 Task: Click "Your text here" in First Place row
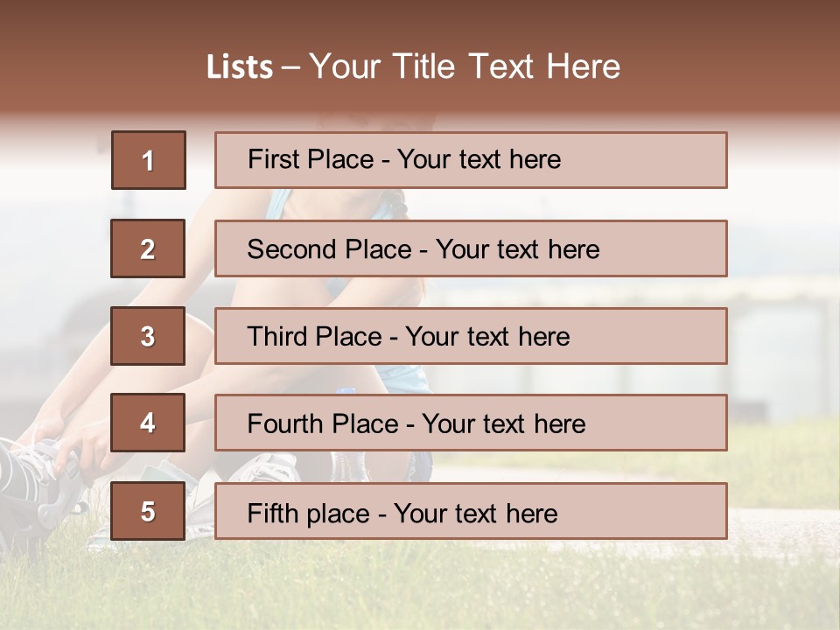point(479,159)
